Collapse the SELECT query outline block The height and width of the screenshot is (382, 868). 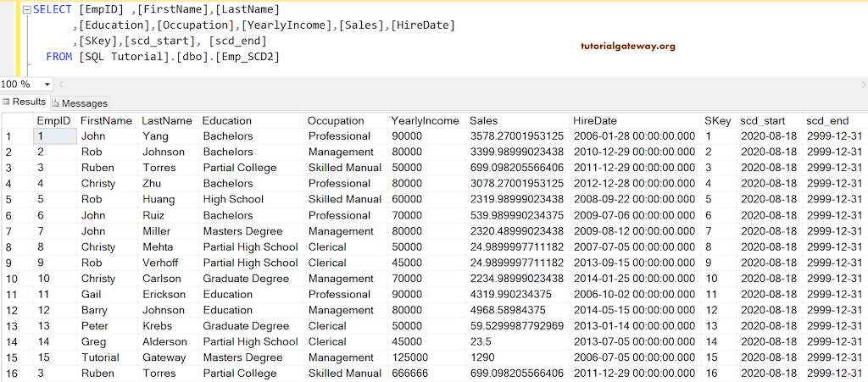(x=26, y=9)
